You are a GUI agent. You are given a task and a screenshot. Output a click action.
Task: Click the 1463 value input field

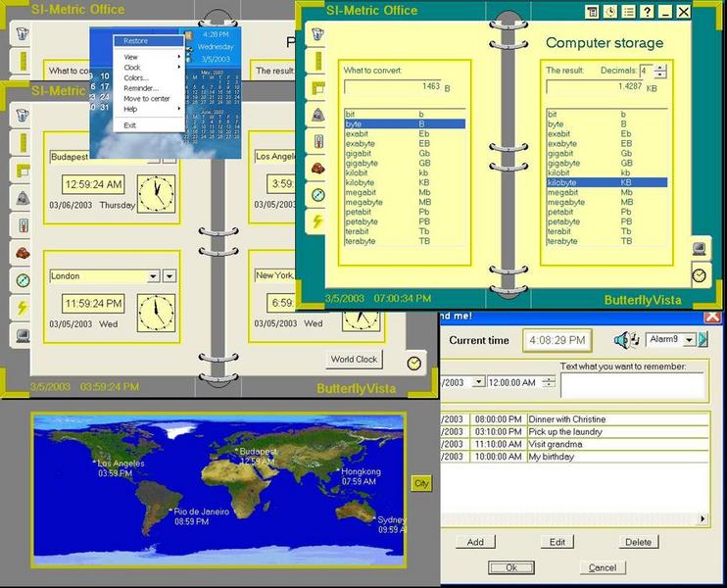pyautogui.click(x=393, y=86)
